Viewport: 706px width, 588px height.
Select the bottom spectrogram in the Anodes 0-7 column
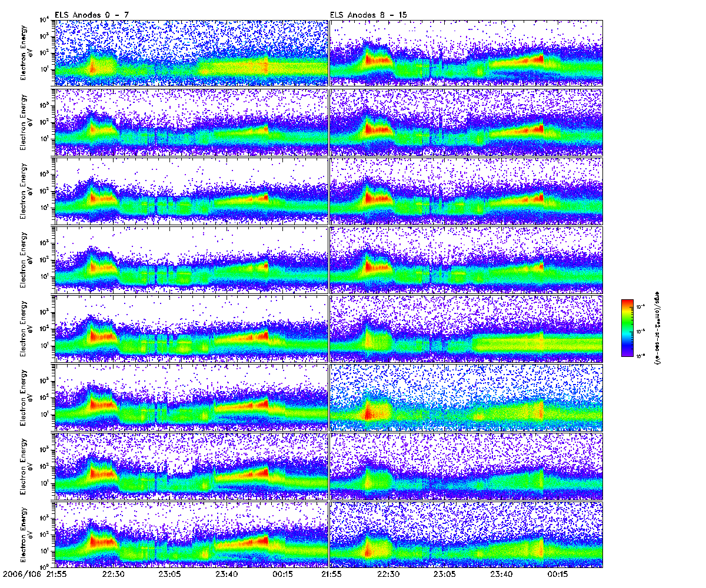tap(191, 534)
